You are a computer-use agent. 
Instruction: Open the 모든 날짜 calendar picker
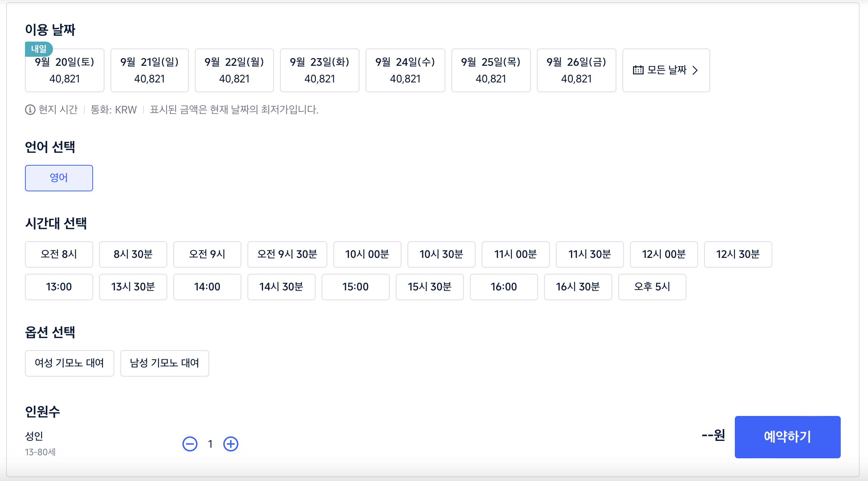[666, 70]
